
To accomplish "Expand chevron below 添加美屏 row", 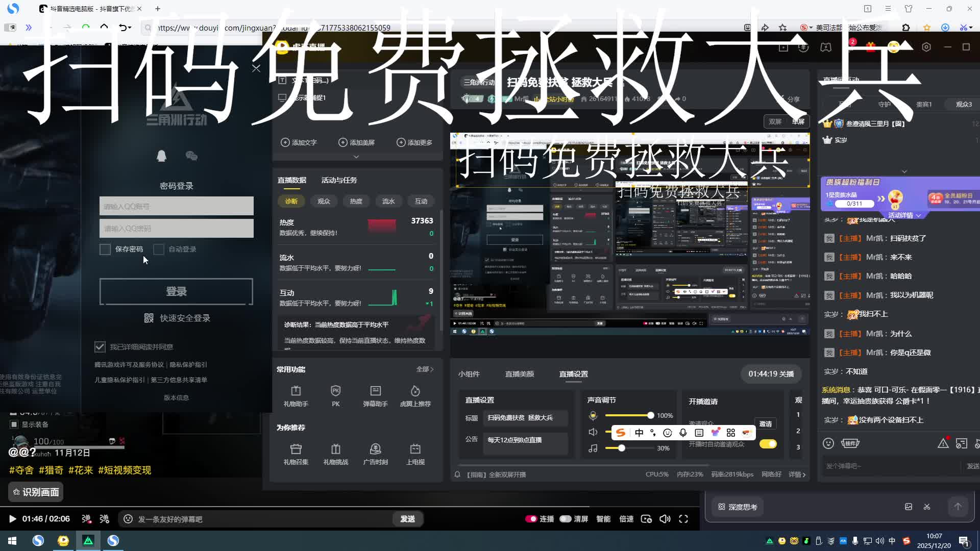I will (x=356, y=157).
